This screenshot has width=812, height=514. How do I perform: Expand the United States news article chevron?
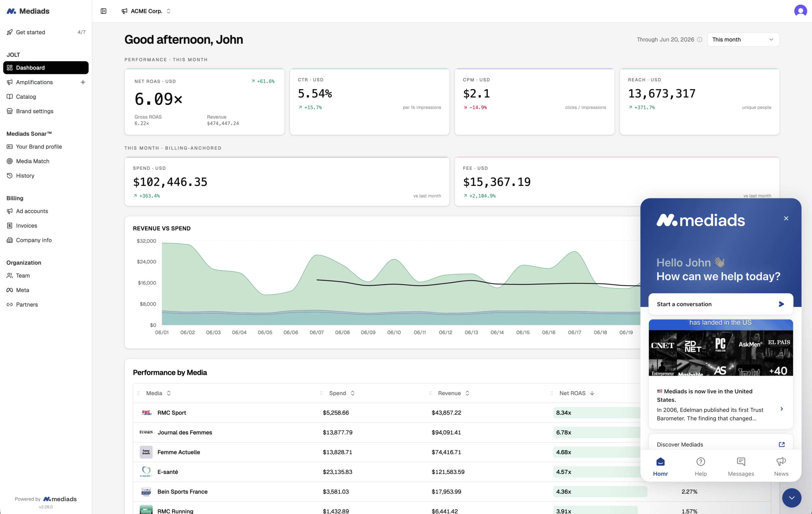point(781,409)
